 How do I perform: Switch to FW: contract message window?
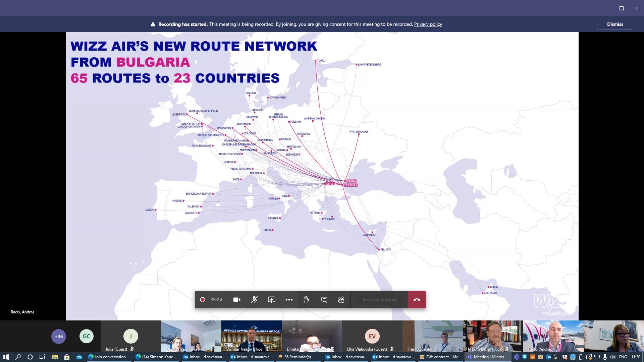(441, 357)
